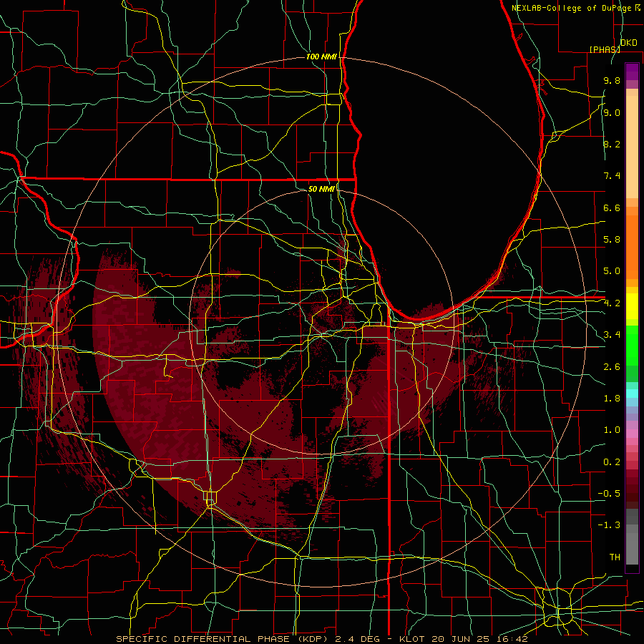Click the 1.8 scale value
This screenshot has height=644, width=644.
(x=612, y=399)
